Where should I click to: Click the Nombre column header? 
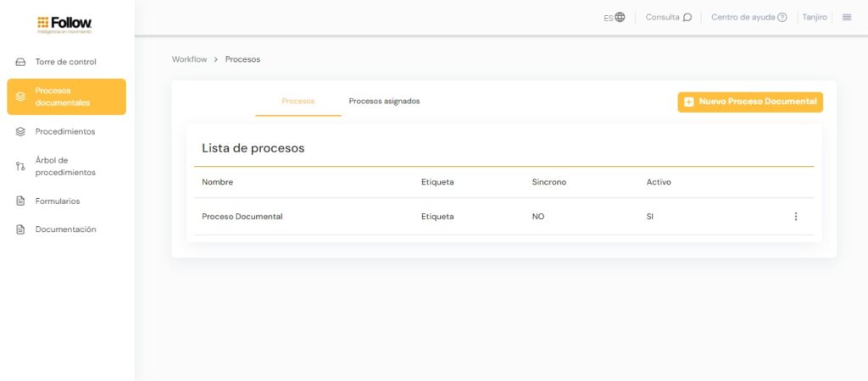(217, 182)
